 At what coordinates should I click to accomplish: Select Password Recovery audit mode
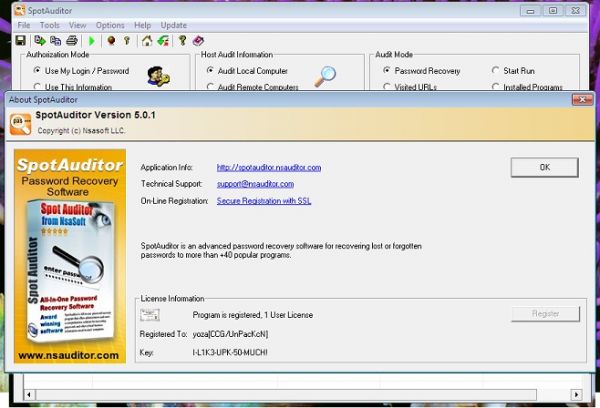(x=422, y=71)
